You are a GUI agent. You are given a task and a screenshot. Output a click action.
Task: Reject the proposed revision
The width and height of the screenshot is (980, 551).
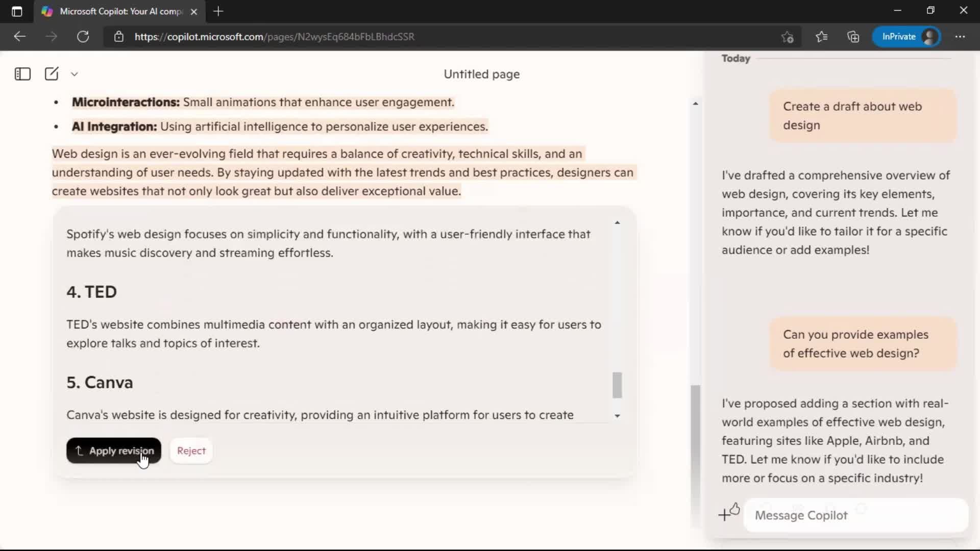(191, 450)
